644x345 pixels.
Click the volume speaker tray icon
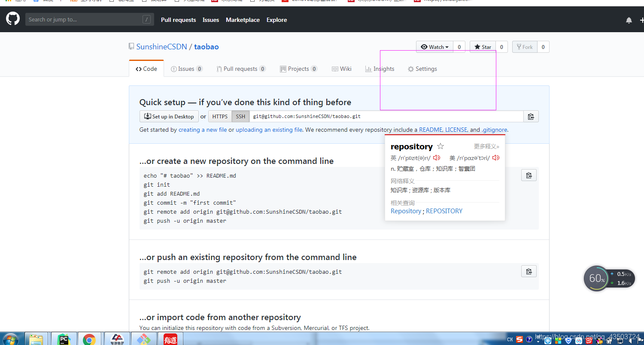(631, 340)
